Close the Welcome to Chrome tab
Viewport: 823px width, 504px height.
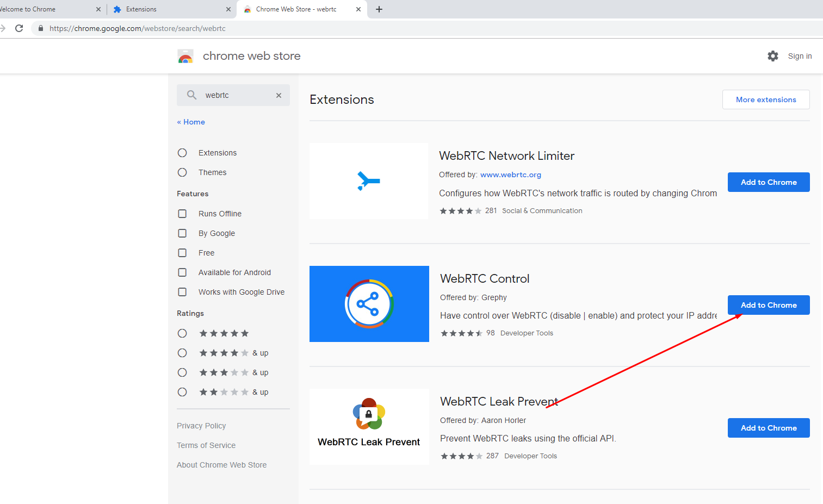tap(98, 9)
